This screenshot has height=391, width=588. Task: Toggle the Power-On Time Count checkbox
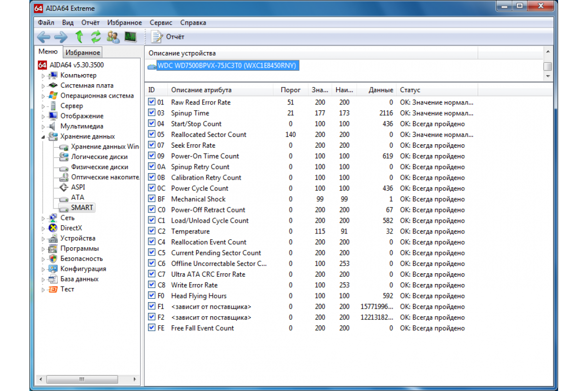tap(152, 156)
